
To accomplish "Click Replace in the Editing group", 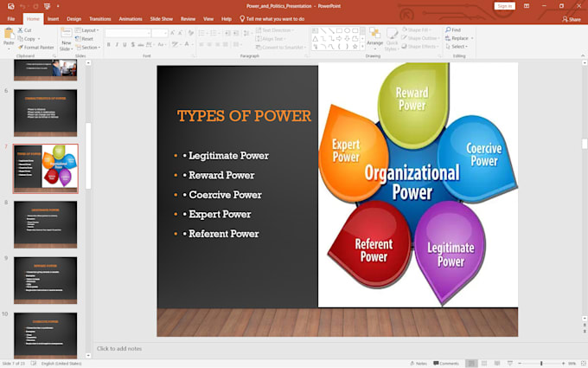I will coord(457,38).
